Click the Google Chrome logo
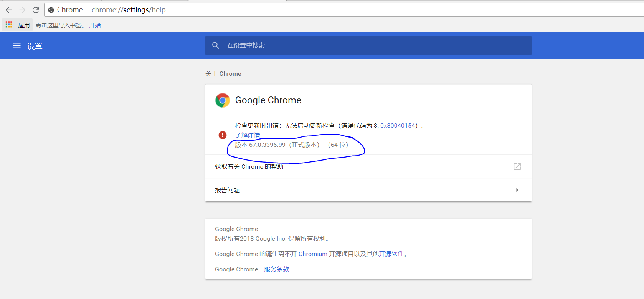The height and width of the screenshot is (299, 644). (x=223, y=100)
